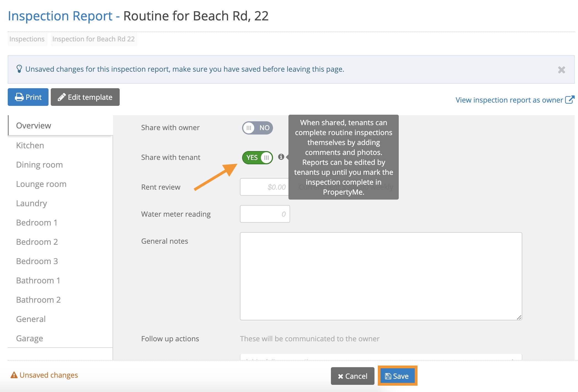
Task: Open View inspection report as owner link
Action: pyautogui.click(x=509, y=100)
